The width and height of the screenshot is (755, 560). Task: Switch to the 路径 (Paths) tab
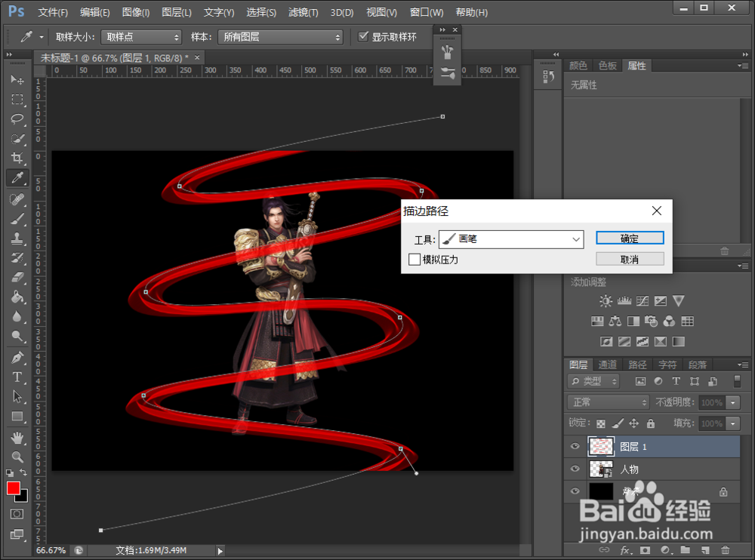click(x=637, y=365)
